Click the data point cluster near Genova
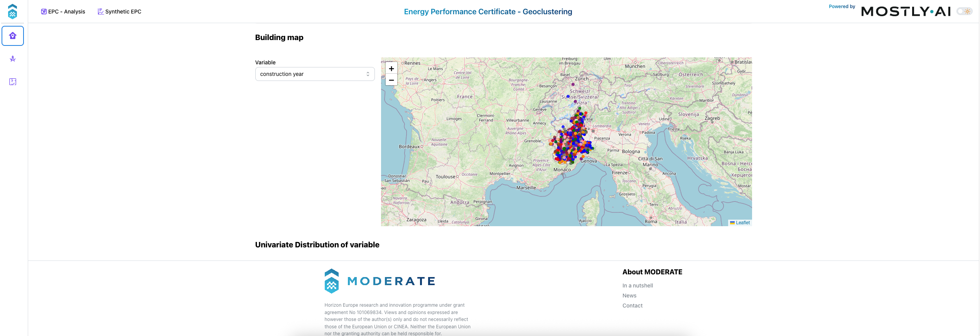 pyautogui.click(x=571, y=139)
